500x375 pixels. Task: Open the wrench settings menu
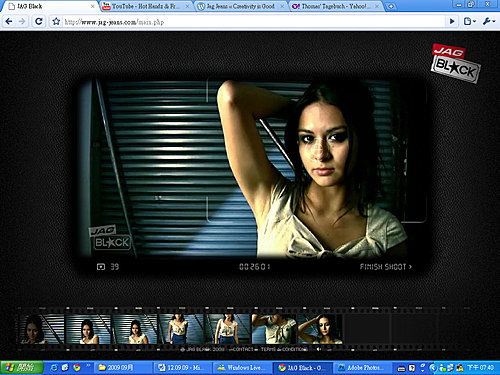[x=488, y=22]
